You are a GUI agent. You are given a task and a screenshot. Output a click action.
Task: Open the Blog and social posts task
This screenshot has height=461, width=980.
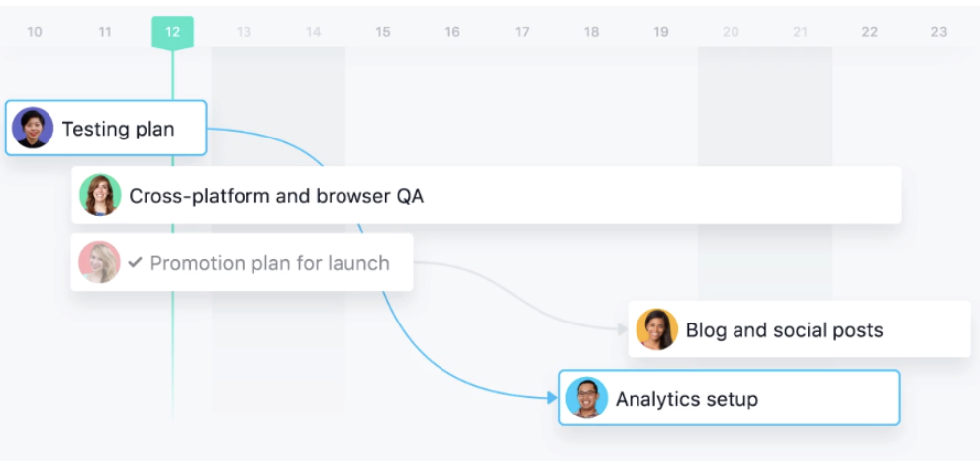coord(800,329)
